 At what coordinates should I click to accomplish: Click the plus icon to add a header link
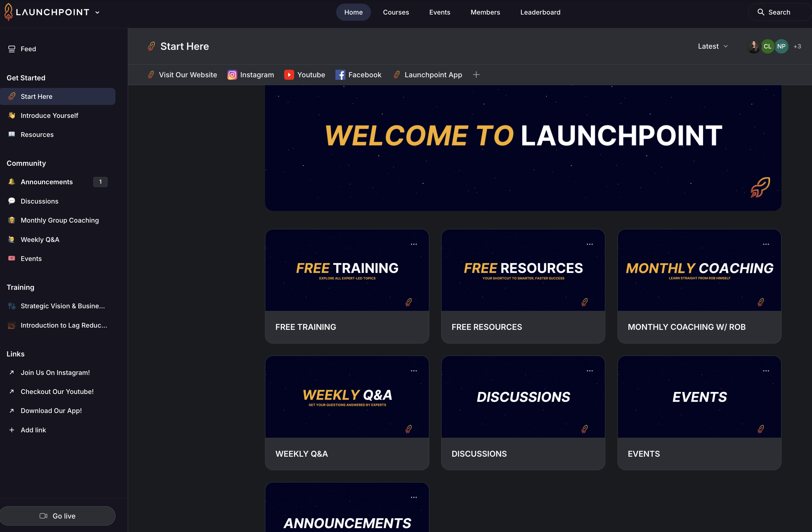coord(476,75)
